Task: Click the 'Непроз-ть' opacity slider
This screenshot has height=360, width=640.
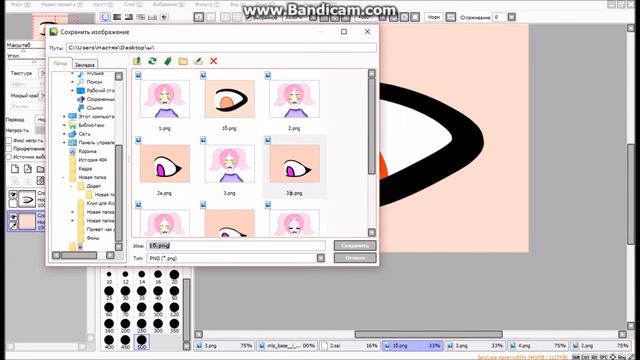Action: coord(40,130)
